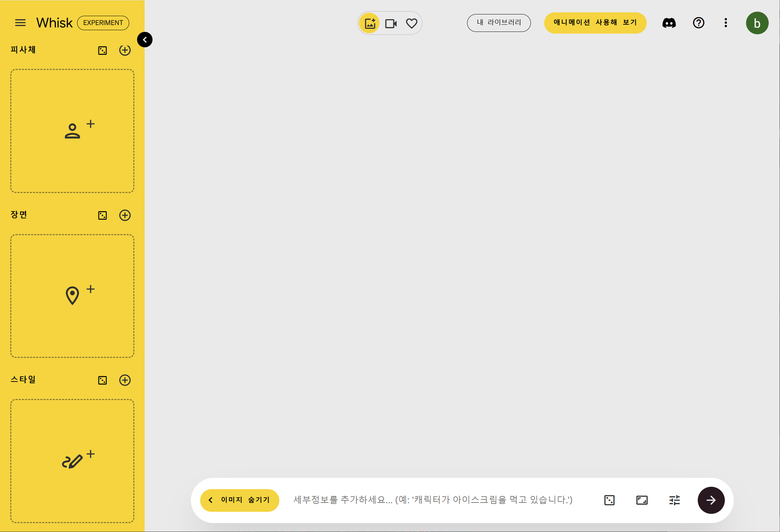Upload an image to the subject box
Image resolution: width=780 pixels, height=532 pixels.
click(x=72, y=131)
